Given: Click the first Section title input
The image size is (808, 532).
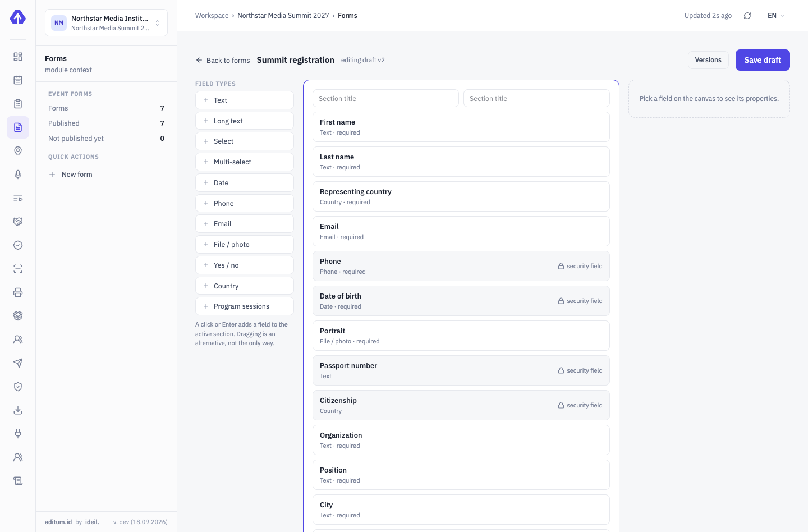Looking at the screenshot, I should point(385,98).
